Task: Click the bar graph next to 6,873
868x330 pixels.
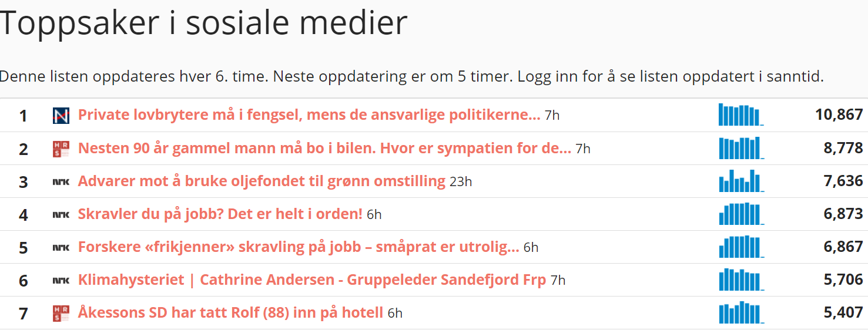Action: point(740,214)
